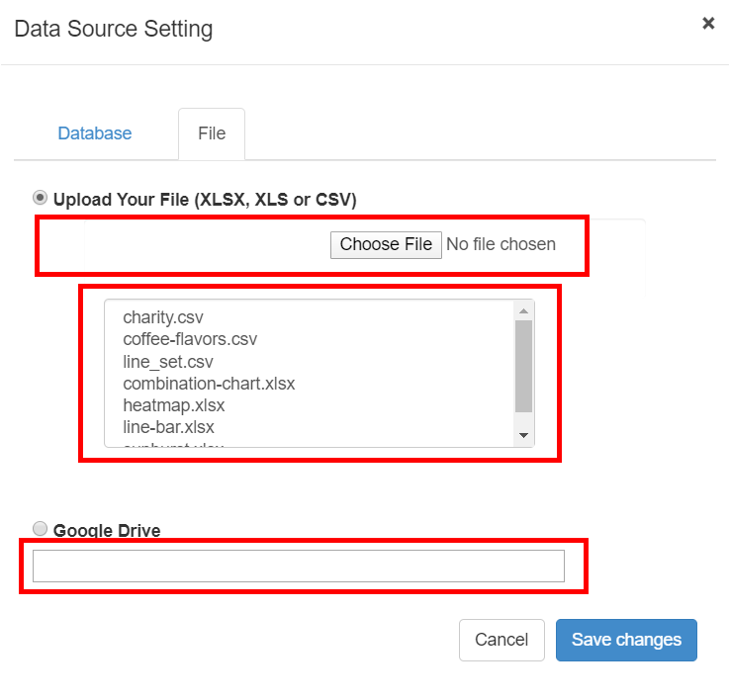Select the Upload Your File radio button
Viewport: 729px width, 700px height.
(41, 197)
